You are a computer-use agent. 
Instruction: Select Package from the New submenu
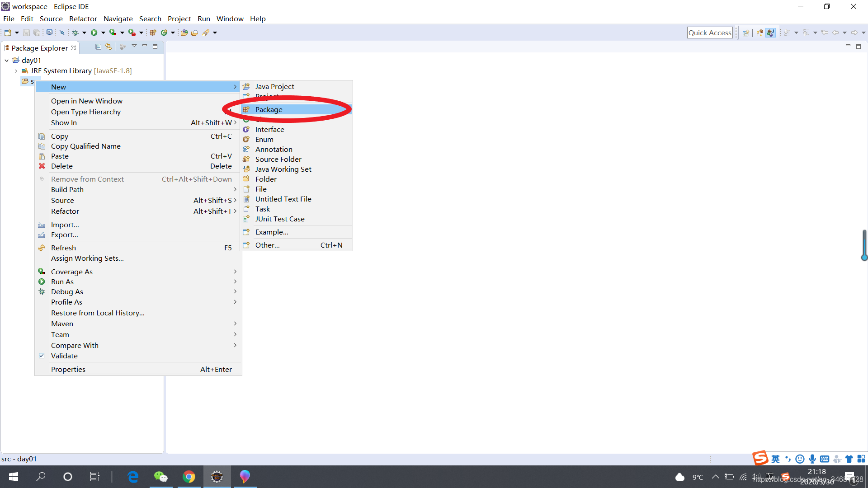(296, 109)
